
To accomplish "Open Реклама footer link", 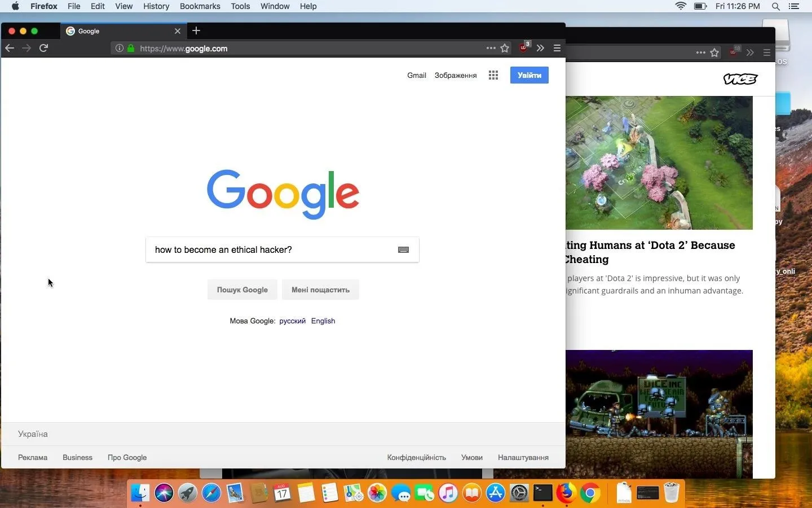I will coord(33,457).
